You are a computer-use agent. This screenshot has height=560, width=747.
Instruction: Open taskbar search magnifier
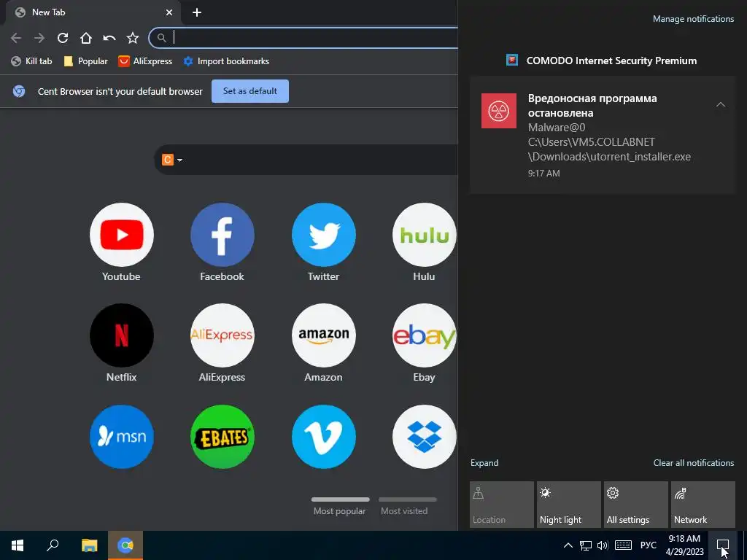(x=53, y=545)
